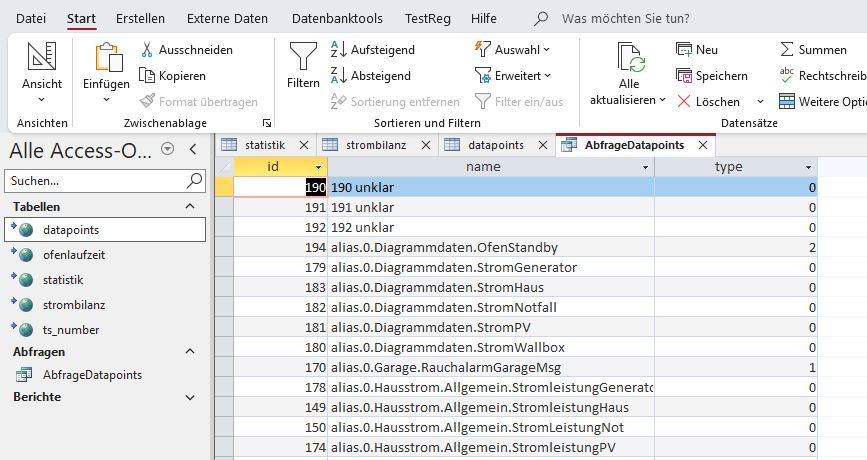Select ts_number table
Viewport: 867px width, 460px height.
pos(71,330)
